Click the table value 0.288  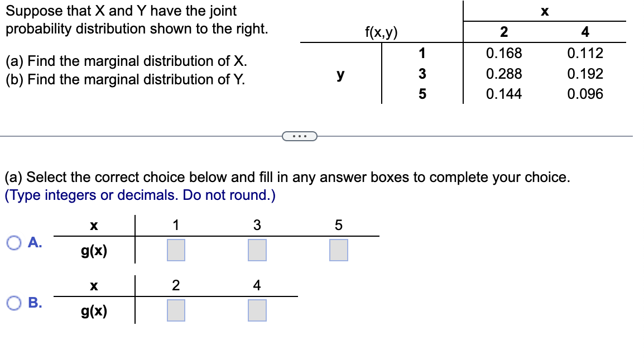click(x=503, y=74)
